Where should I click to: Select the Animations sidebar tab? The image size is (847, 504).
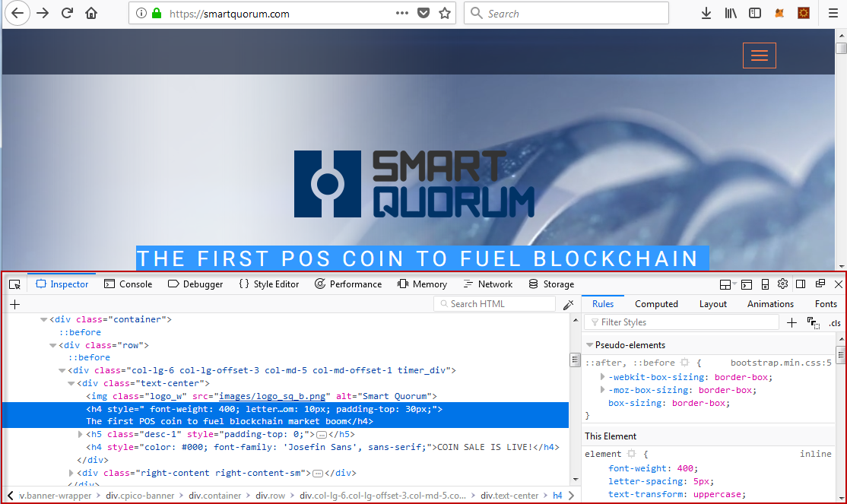(x=770, y=304)
